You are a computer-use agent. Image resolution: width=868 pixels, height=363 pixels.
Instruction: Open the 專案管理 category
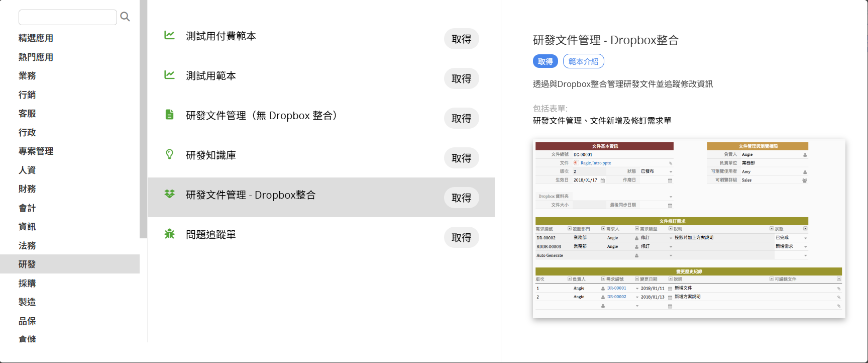tap(36, 151)
